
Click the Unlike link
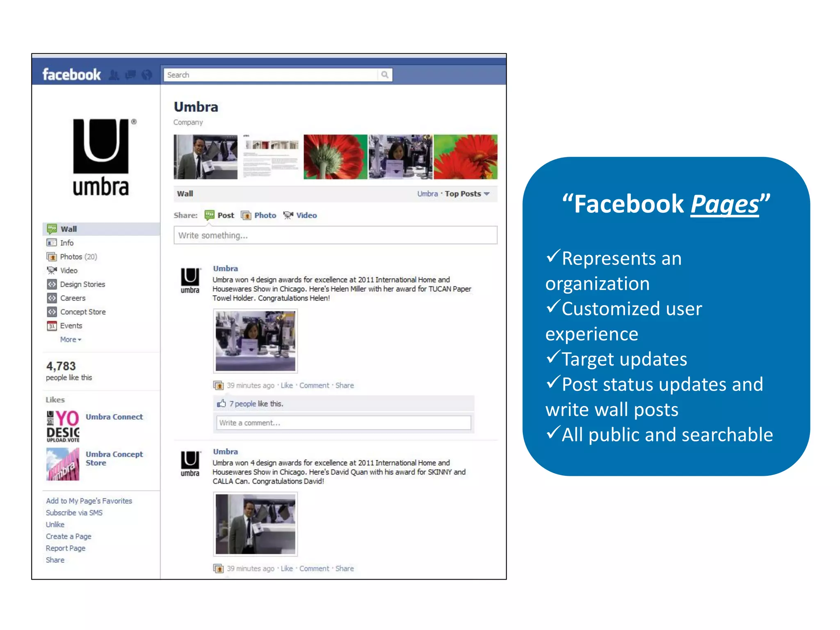(55, 525)
